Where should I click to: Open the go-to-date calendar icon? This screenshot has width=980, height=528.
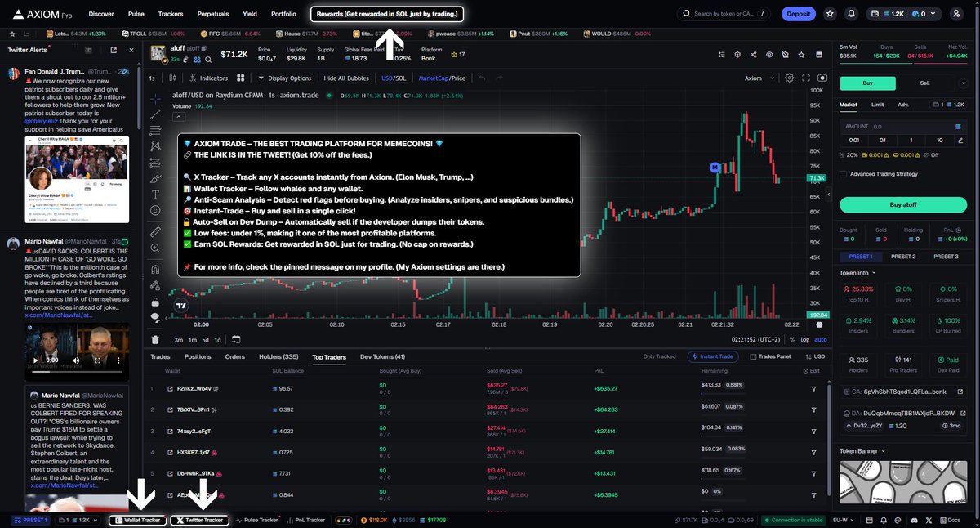(235, 339)
